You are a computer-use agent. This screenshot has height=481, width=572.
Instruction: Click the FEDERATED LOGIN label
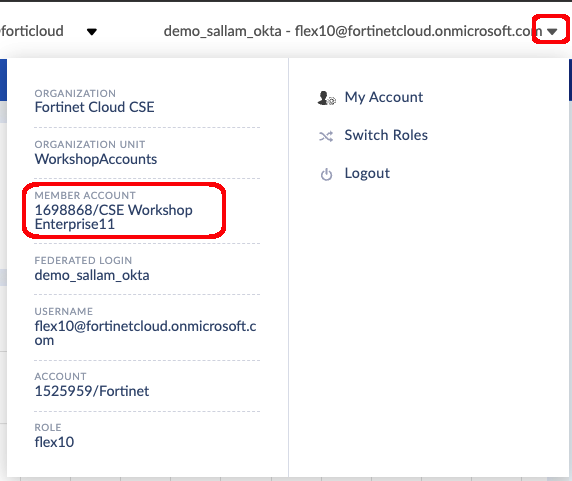point(83,260)
